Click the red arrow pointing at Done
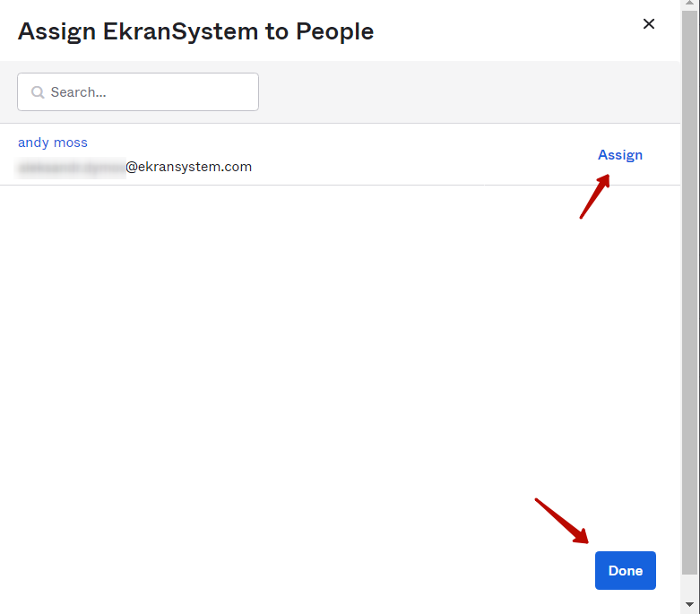 click(562, 521)
